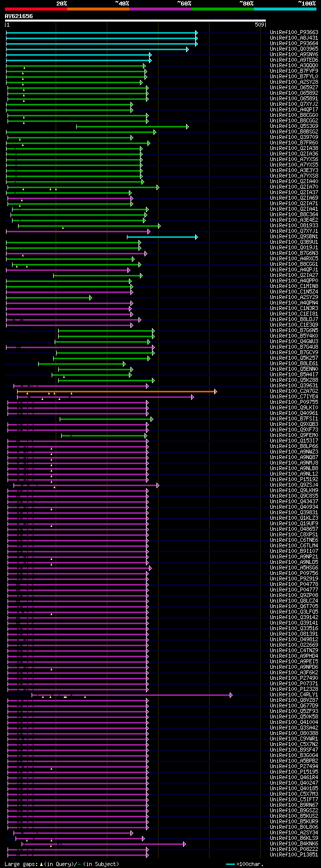The width and height of the screenshot is (321, 868).
Task: Click the AV621656 query name
Action: [x=19, y=16]
